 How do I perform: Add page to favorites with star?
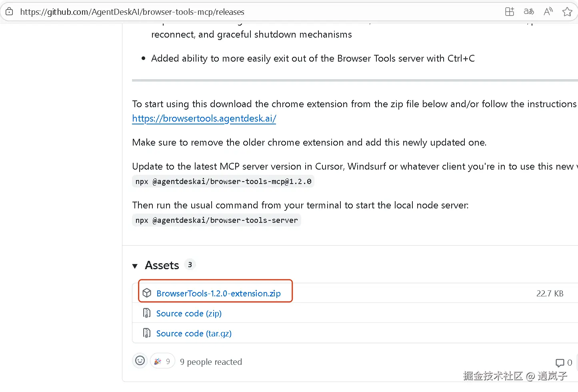click(567, 12)
